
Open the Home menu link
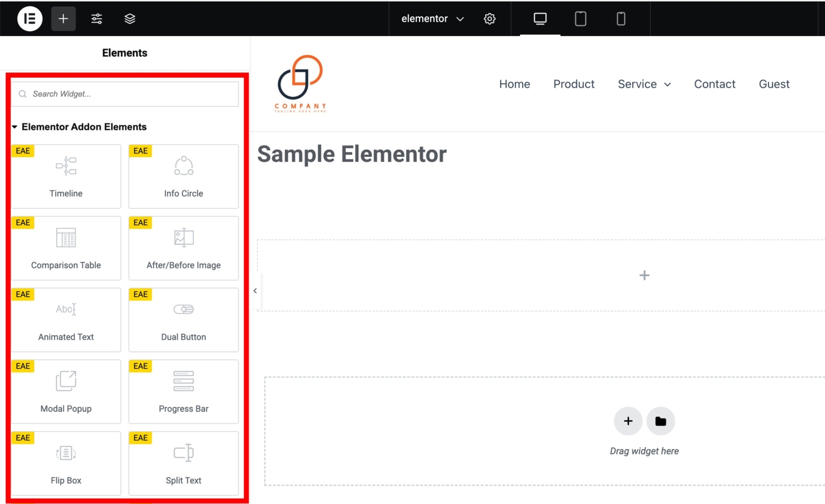(514, 84)
